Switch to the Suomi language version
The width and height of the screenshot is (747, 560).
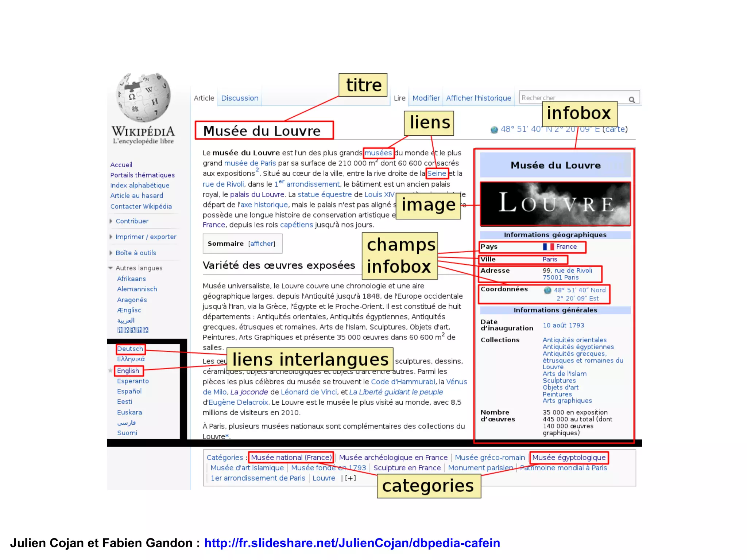coord(127,433)
